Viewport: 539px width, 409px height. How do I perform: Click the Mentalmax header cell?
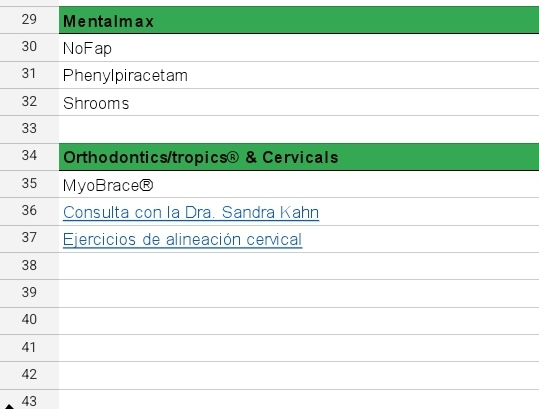[x=299, y=20]
